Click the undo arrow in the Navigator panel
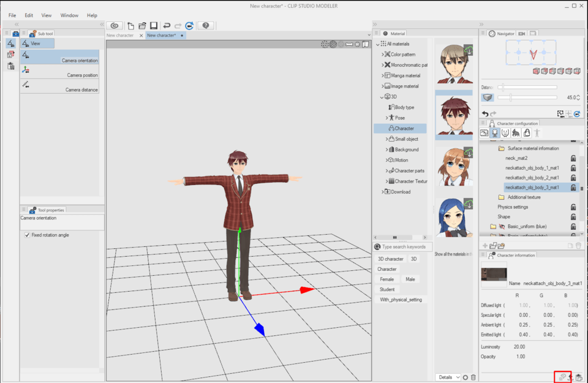This screenshot has height=383, width=588. (485, 113)
